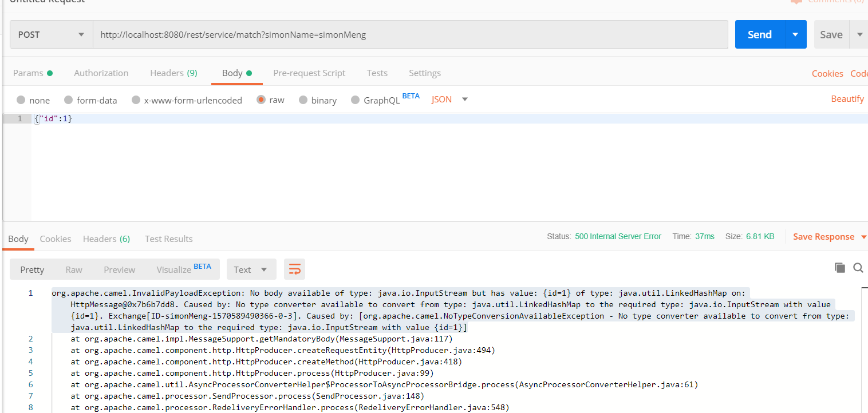Send the request
Image resolution: width=868 pixels, height=413 pixels.
759,34
